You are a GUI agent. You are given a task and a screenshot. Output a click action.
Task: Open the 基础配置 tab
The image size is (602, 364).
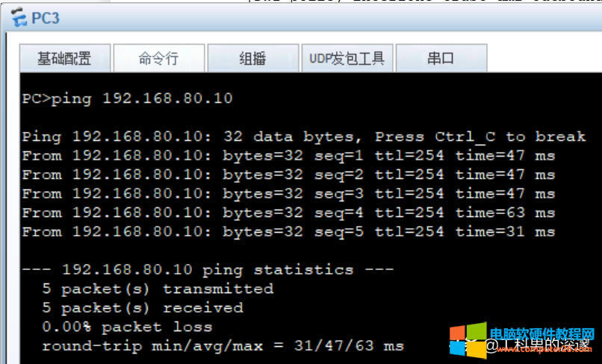click(x=65, y=58)
